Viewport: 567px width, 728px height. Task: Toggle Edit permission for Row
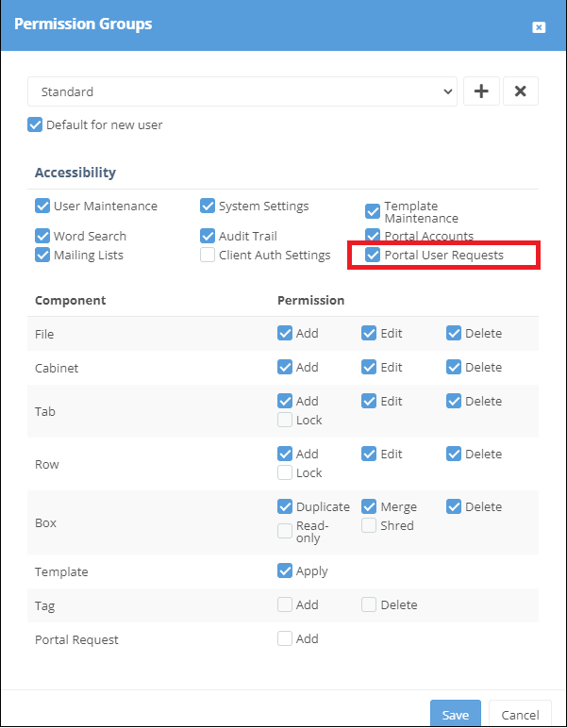(x=369, y=454)
